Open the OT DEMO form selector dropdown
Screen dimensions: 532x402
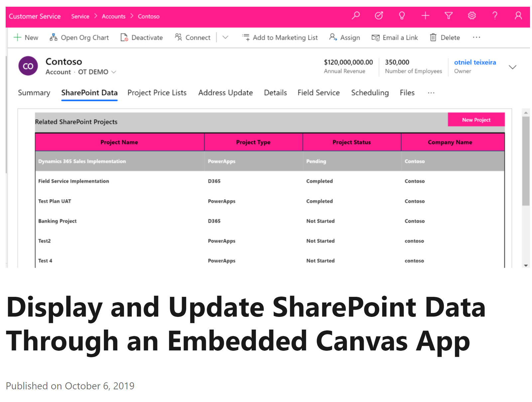tap(97, 72)
